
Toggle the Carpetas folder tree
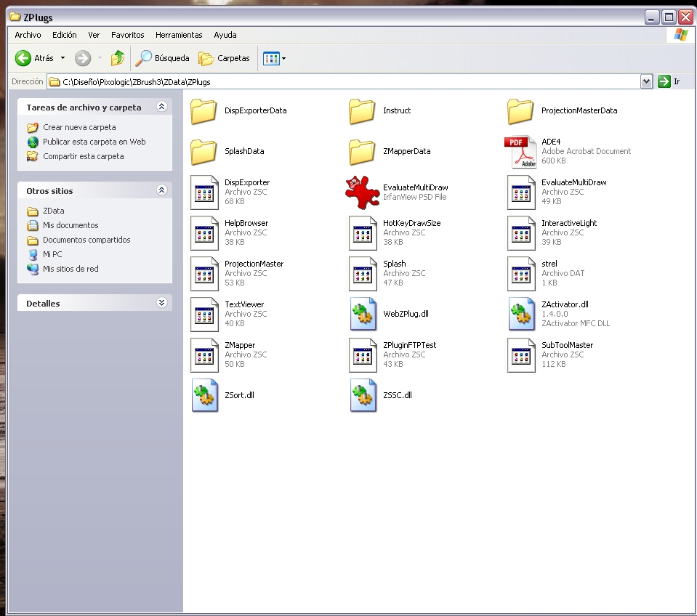click(x=225, y=58)
